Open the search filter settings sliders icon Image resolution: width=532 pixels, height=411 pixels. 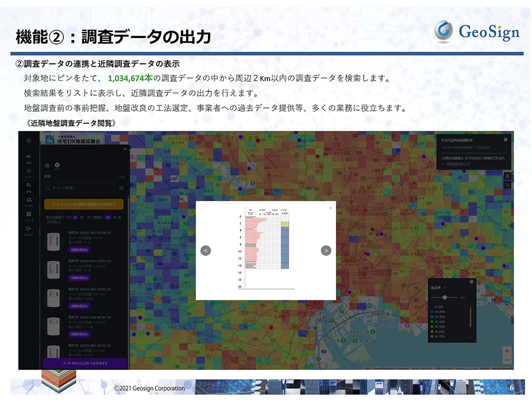click(x=122, y=187)
